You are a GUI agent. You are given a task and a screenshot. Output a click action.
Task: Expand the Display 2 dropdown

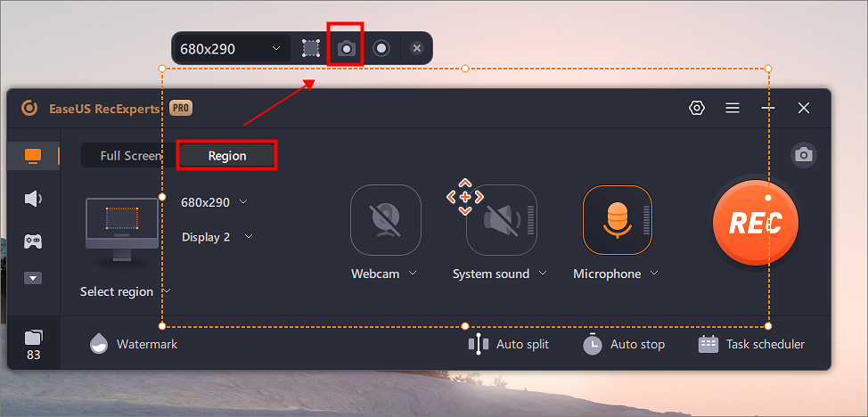click(x=217, y=237)
